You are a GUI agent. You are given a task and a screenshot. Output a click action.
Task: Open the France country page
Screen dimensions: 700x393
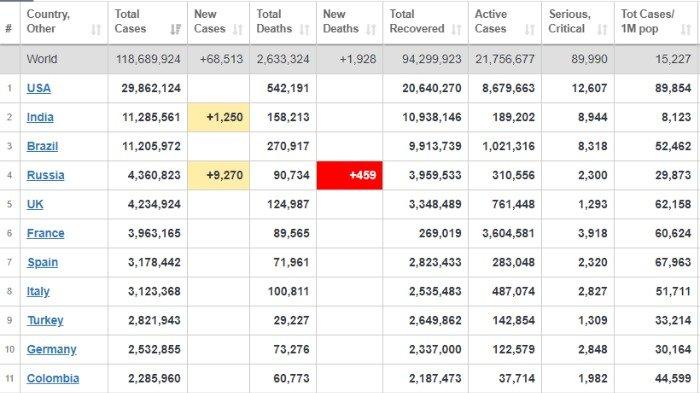(x=46, y=233)
